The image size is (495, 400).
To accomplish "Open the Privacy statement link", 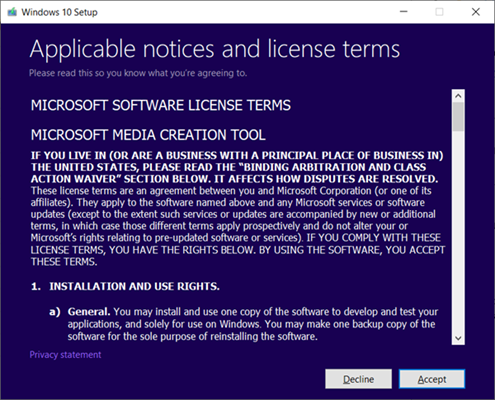I will point(65,355).
